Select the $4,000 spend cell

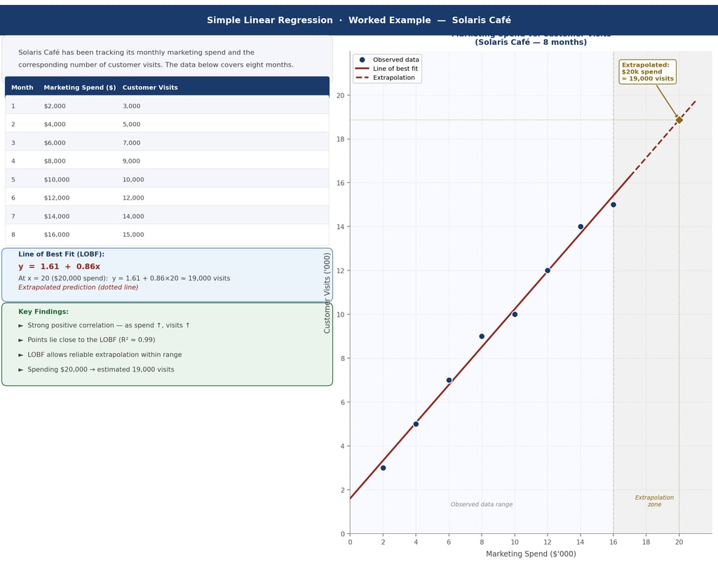click(55, 124)
